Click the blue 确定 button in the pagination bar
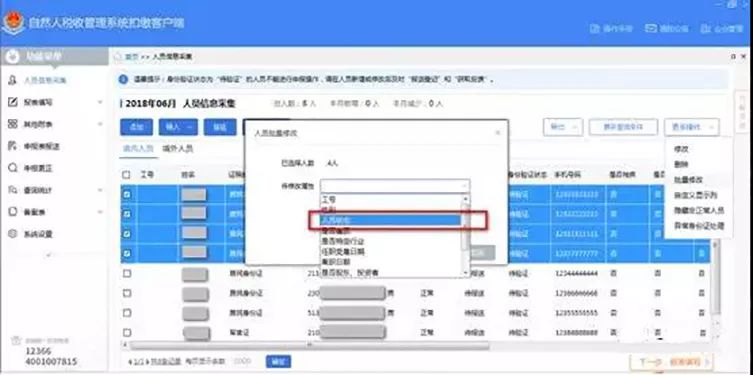The width and height of the screenshot is (753, 375). pos(278,362)
